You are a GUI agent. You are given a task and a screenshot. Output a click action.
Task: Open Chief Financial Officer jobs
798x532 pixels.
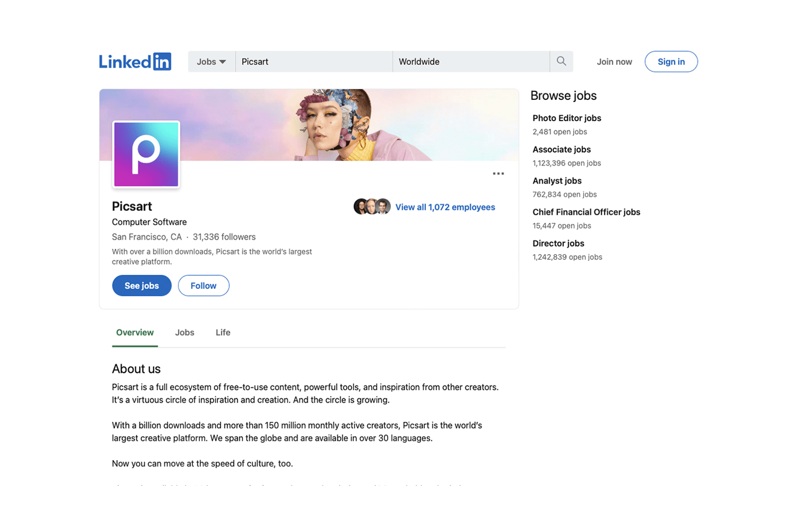[x=586, y=212]
